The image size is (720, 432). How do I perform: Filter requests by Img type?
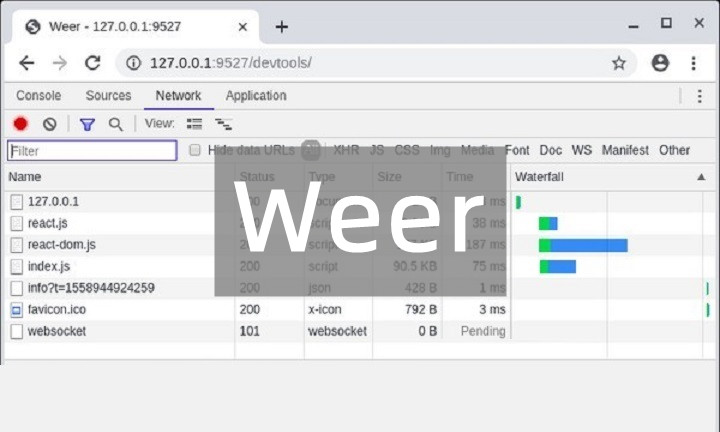[x=440, y=150]
